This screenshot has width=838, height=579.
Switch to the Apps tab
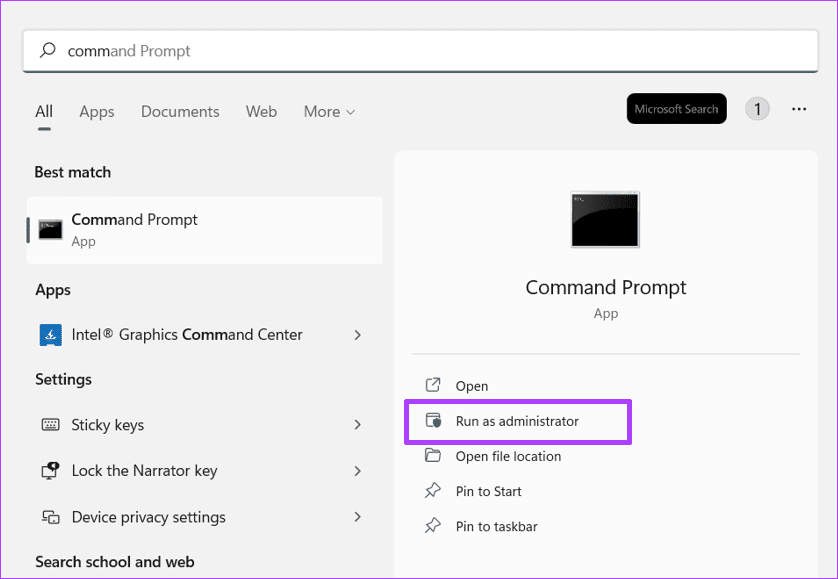pos(97,111)
